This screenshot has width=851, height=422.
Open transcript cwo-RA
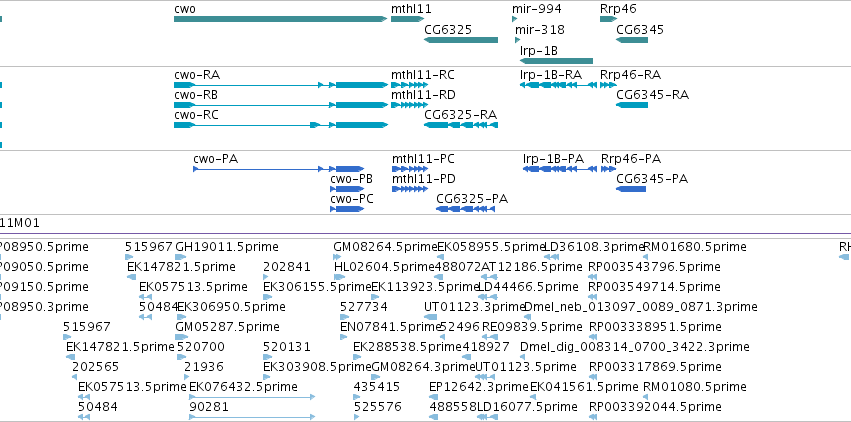pos(281,85)
